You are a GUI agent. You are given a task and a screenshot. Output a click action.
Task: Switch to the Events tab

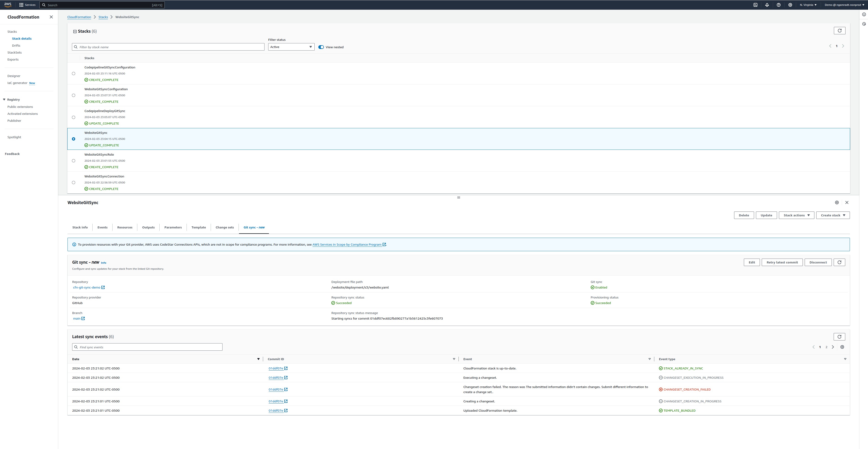tap(102, 227)
